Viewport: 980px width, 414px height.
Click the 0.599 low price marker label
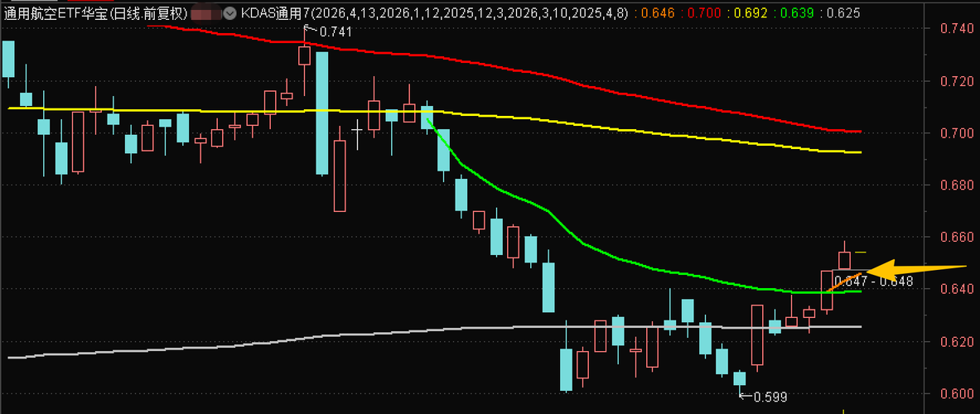point(770,397)
